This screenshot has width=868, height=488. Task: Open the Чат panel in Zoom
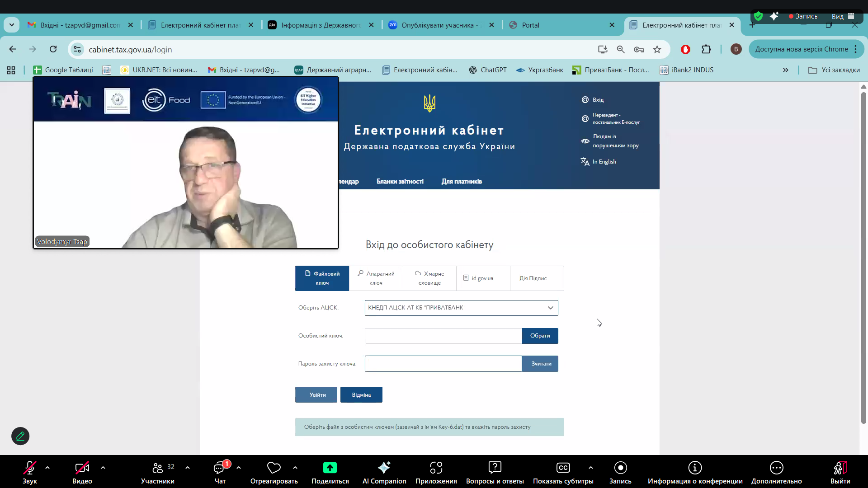click(220, 472)
